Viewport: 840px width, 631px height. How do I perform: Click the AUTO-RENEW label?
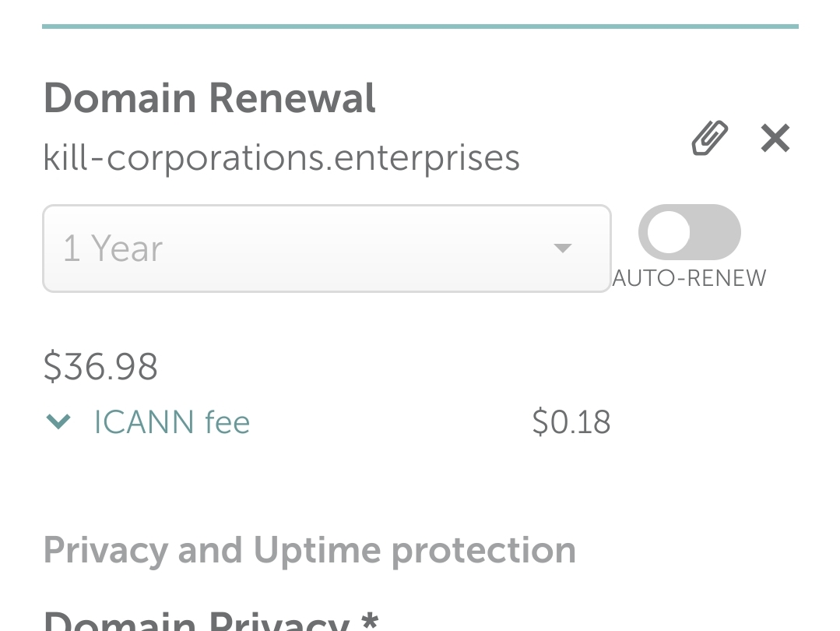coord(689,278)
